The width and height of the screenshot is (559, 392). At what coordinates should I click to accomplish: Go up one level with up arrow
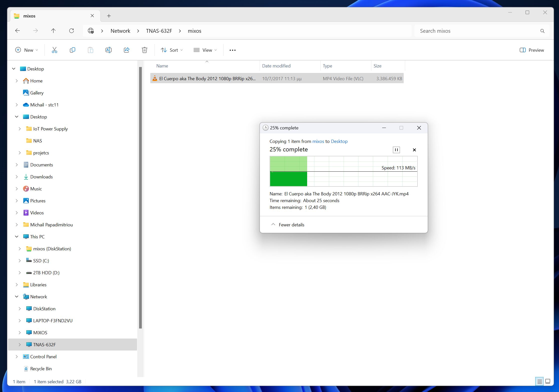tap(53, 31)
